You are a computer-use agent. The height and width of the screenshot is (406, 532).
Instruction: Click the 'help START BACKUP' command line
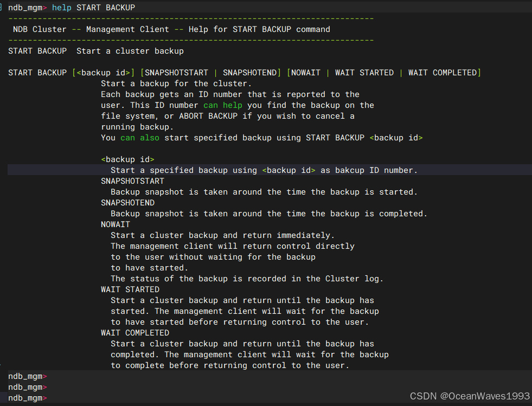[72, 8]
